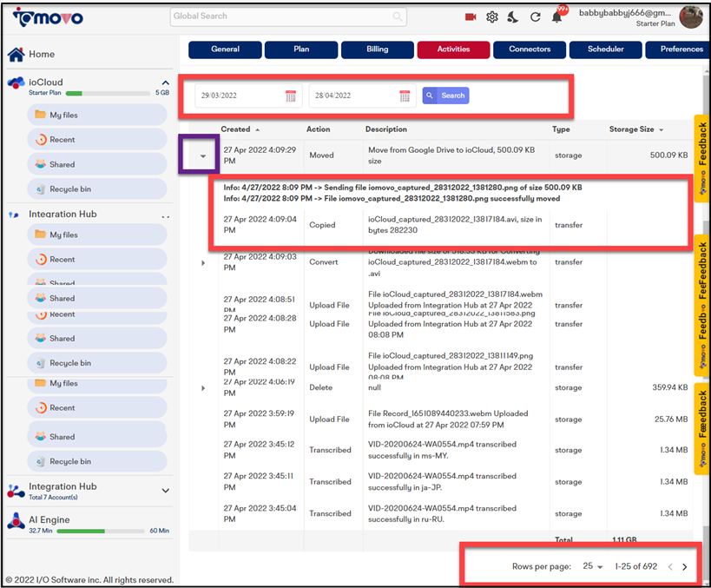Click the 'Starter Plan' label under the account email
This screenshot has height=588, width=711.
point(655,23)
